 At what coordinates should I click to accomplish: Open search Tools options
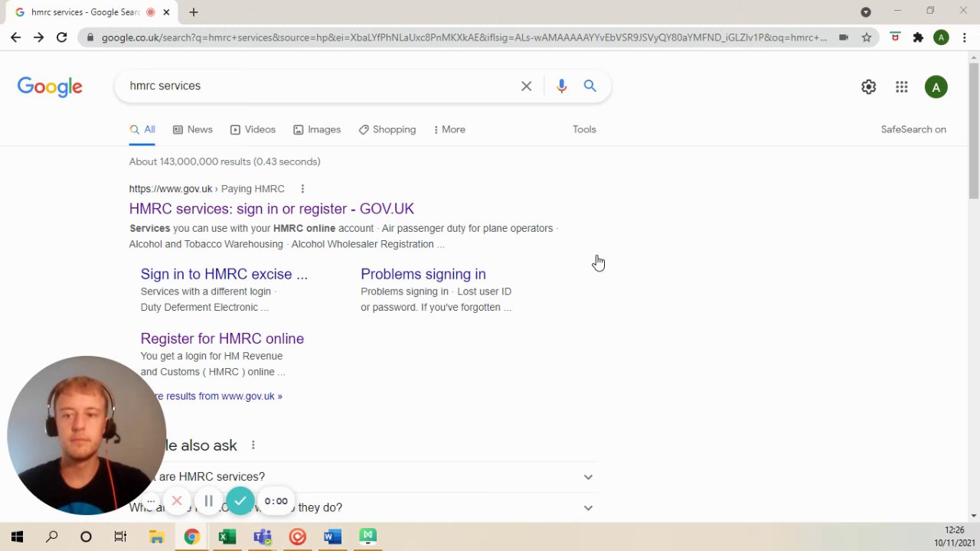(x=584, y=129)
